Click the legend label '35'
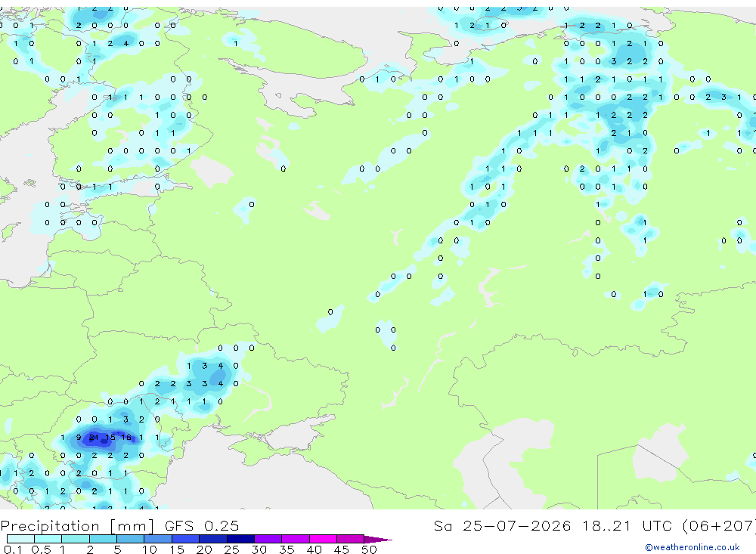The height and width of the screenshot is (554, 756). coord(287,549)
